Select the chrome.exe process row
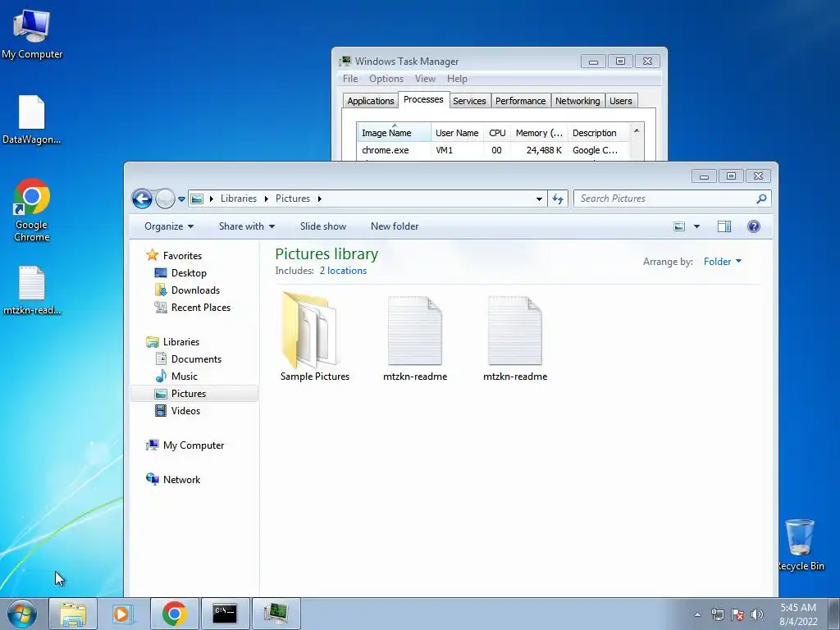840x630 pixels. (x=493, y=151)
